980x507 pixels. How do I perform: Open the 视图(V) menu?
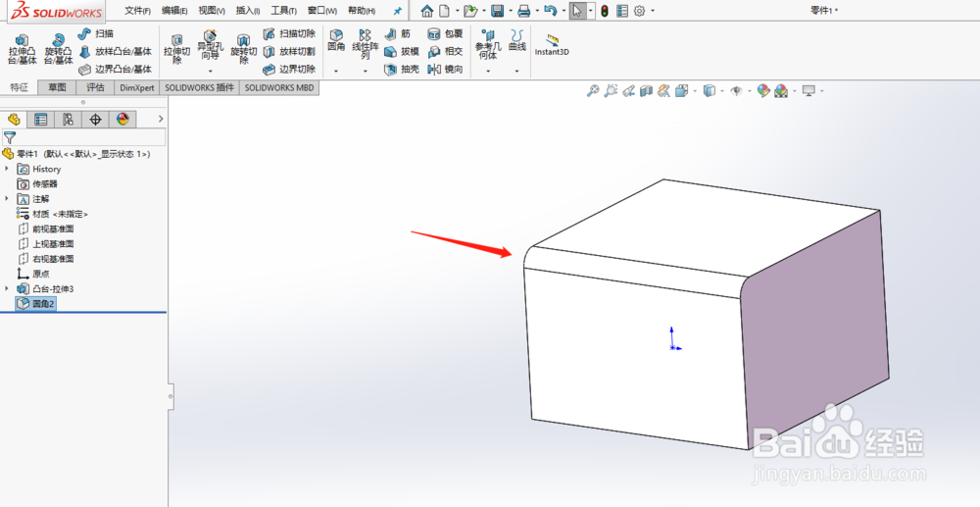212,11
